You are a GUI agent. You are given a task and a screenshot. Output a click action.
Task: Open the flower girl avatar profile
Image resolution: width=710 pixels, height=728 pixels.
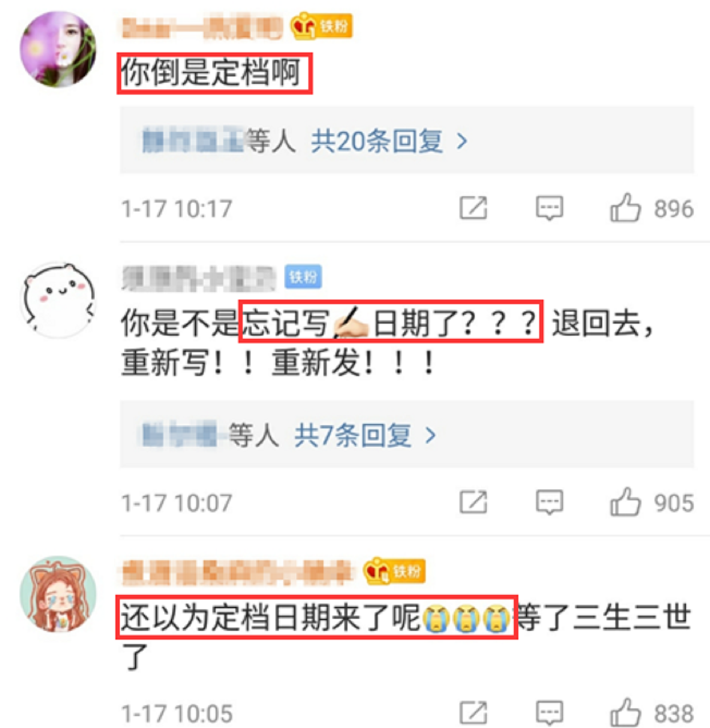point(58,49)
